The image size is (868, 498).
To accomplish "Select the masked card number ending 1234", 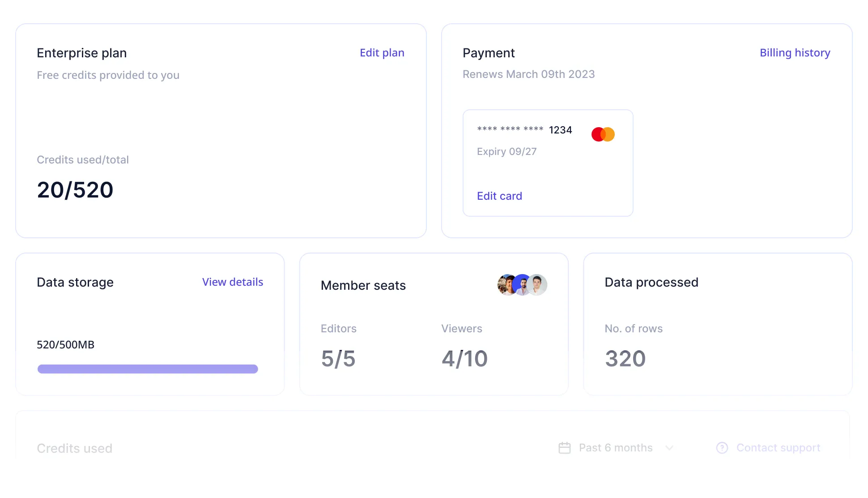I will click(x=524, y=130).
